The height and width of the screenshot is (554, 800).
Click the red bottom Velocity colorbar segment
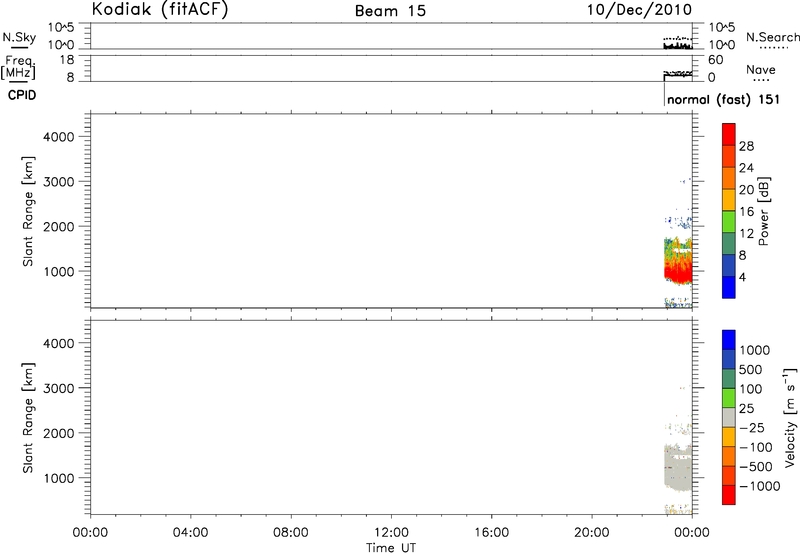(x=729, y=495)
